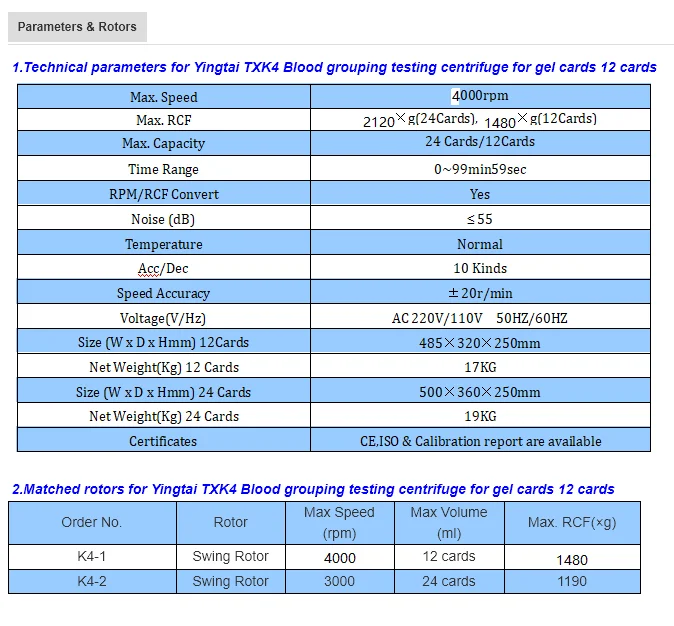
Task: Select Size (W x D x Hmm) 24 Cards label
Action: pyautogui.click(x=163, y=392)
